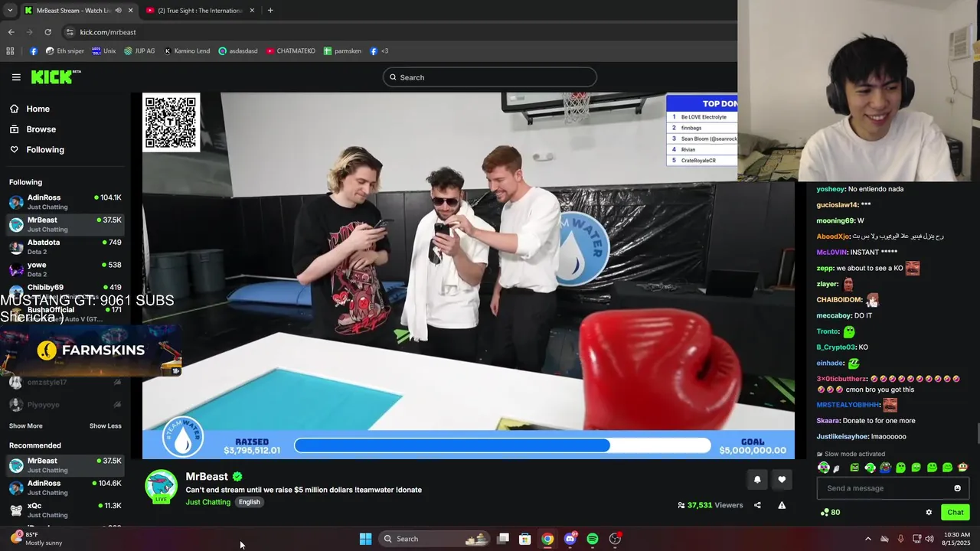Open Chrome from the taskbar
980x551 pixels.
[x=547, y=539]
